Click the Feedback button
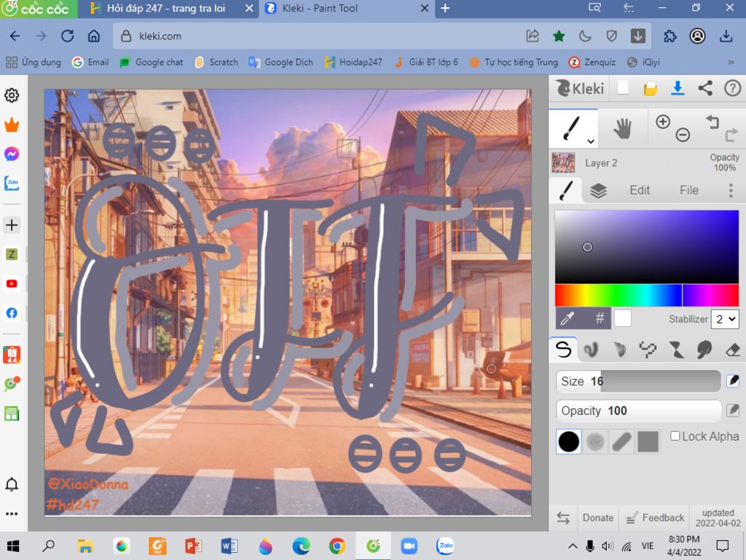746x560 pixels. (x=655, y=518)
